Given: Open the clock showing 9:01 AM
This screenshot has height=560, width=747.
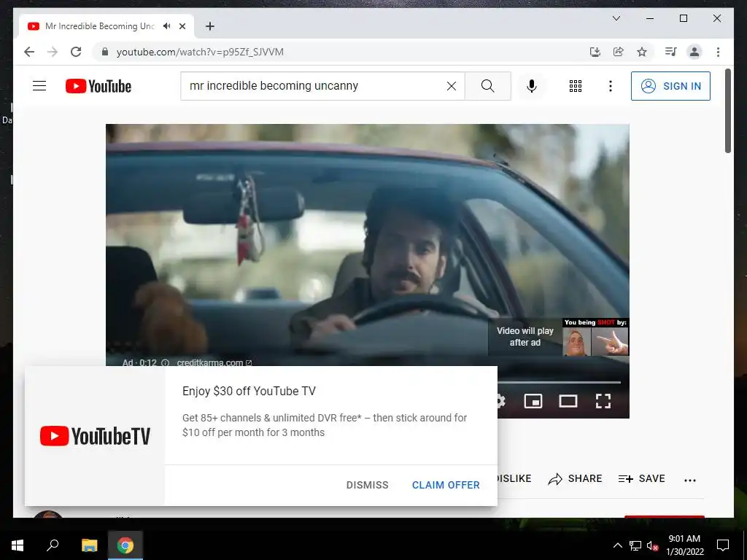Looking at the screenshot, I should [x=684, y=545].
